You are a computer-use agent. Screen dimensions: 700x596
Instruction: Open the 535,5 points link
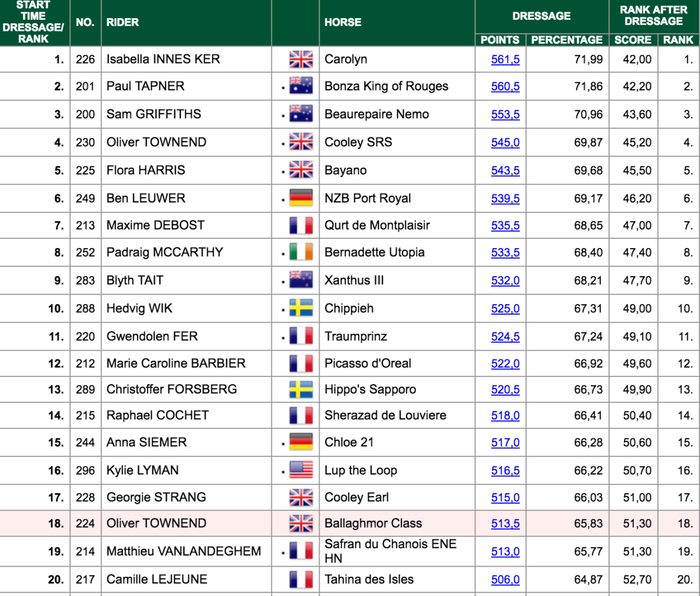(x=505, y=225)
